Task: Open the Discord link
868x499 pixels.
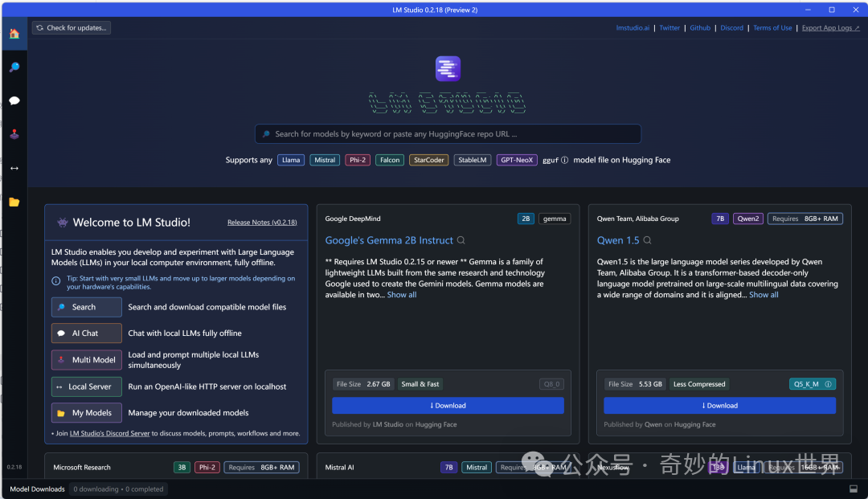Action: pos(731,27)
